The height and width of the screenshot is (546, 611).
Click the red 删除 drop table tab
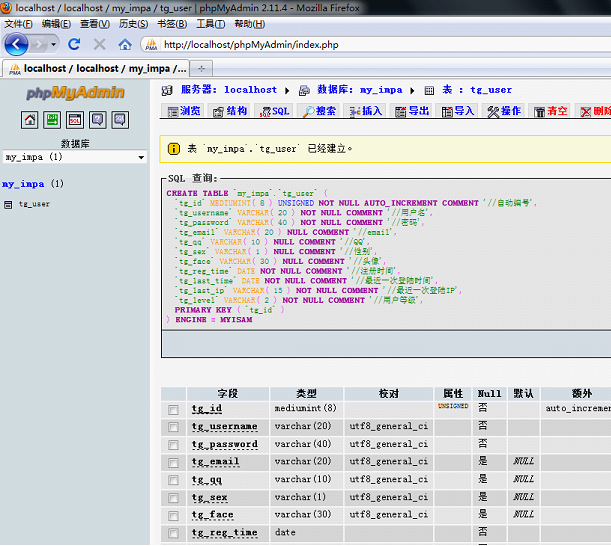(594, 111)
